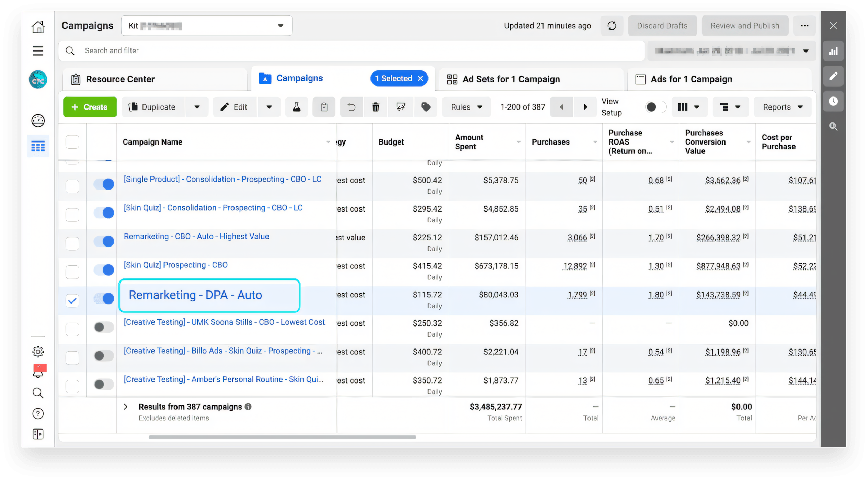Open the charts panel icon on right rail
The width and height of the screenshot is (868, 480).
click(833, 51)
